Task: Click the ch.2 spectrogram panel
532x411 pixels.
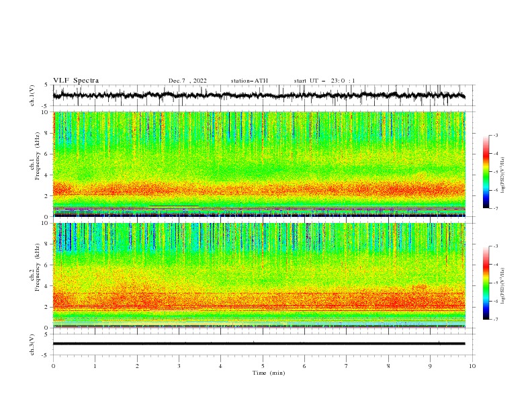Action: tap(259, 275)
